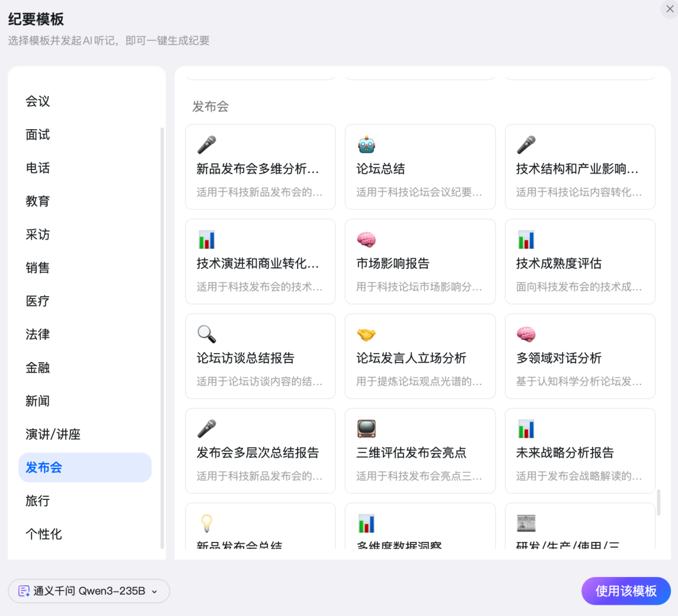Click the microphone icon on 发布会多层次总结报告

pos(207,428)
